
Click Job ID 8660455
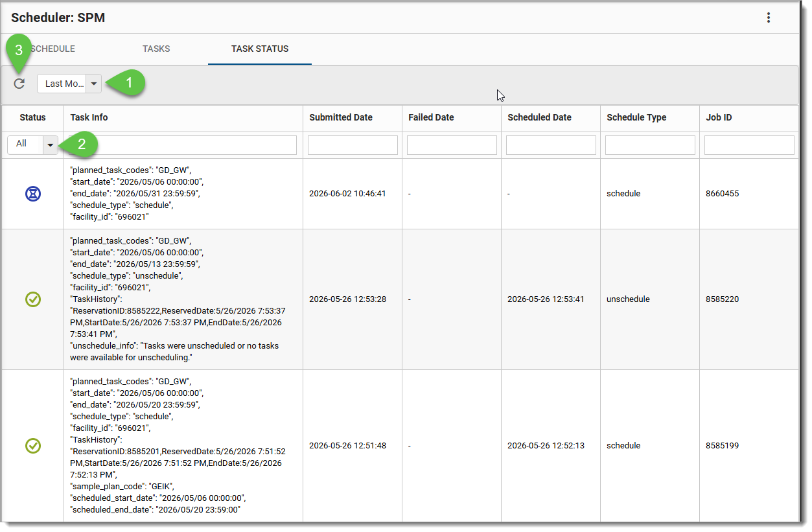pyautogui.click(x=722, y=194)
